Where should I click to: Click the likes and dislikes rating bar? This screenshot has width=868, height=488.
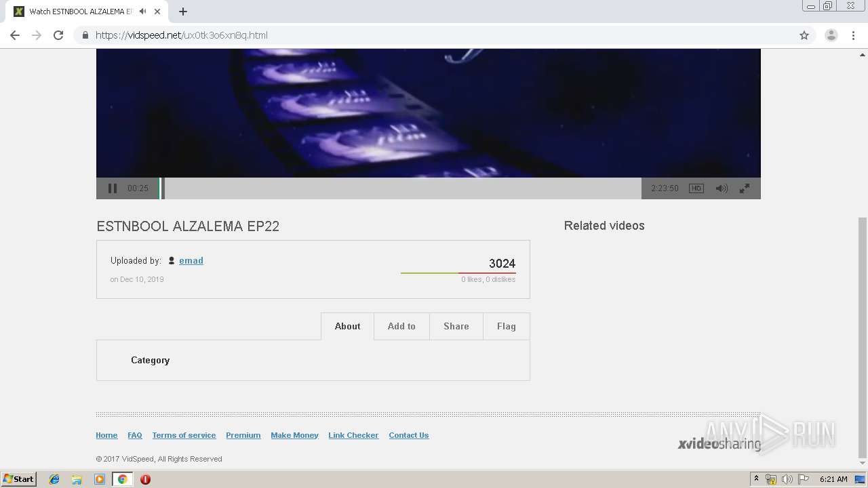458,273
